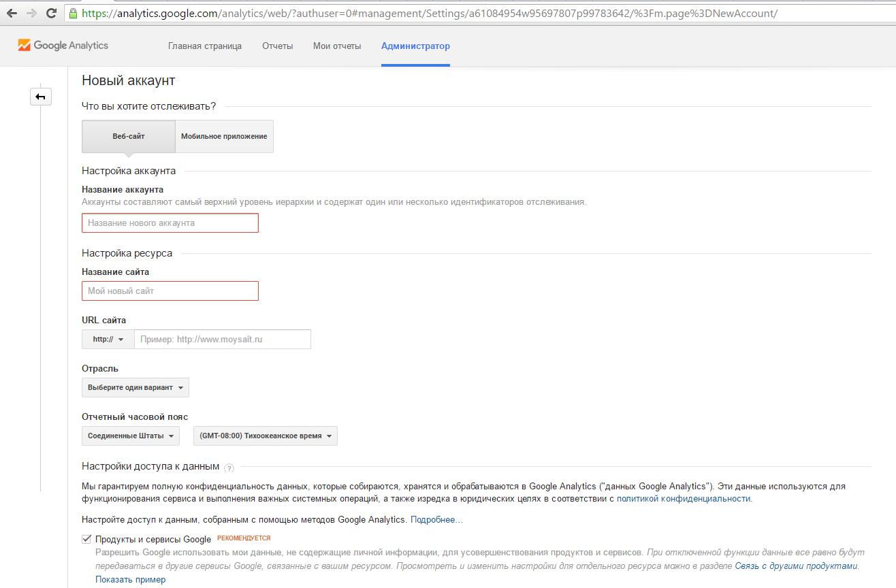Open the Отчеты tab
The width and height of the screenshot is (896, 588).
pyautogui.click(x=278, y=46)
